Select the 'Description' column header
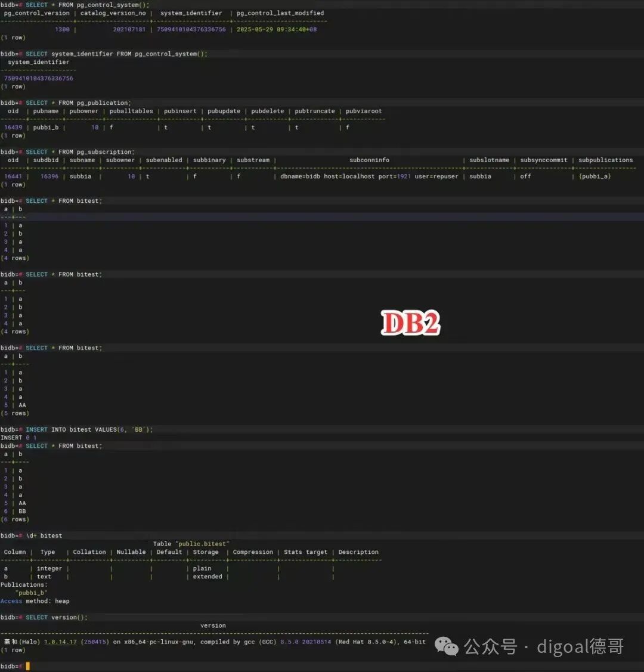Image resolution: width=644 pixels, height=672 pixels. pos(358,552)
